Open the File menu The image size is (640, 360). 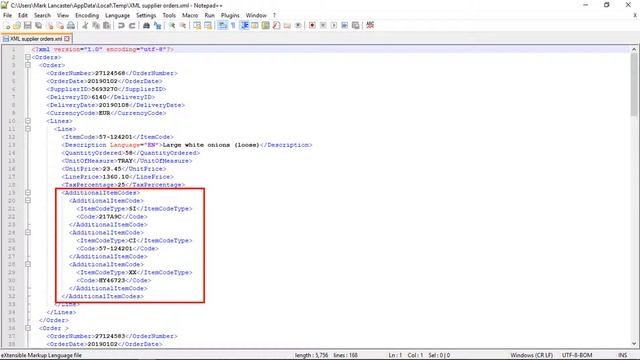click(x=7, y=15)
